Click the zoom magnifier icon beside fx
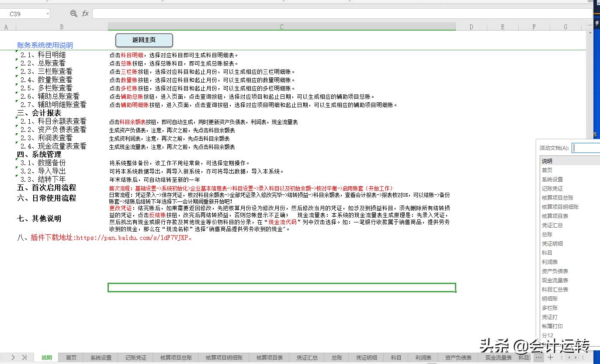This screenshot has width=600, height=364. tap(73, 14)
